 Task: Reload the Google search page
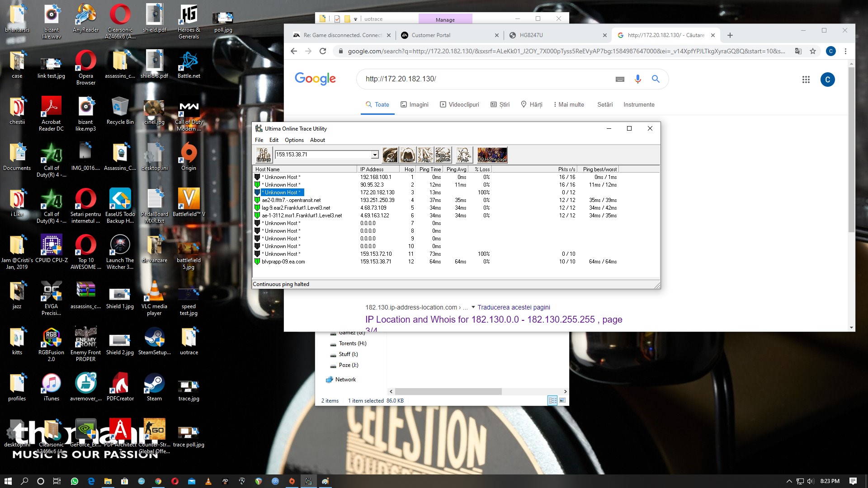pos(323,51)
